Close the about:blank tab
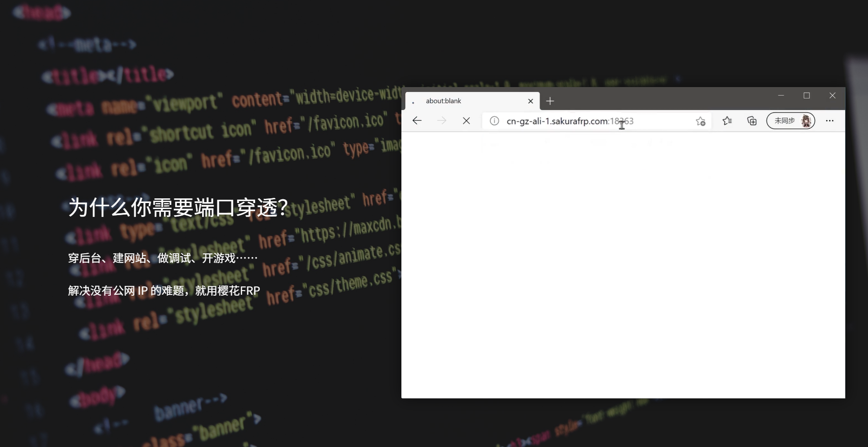This screenshot has width=868, height=447. (x=531, y=101)
